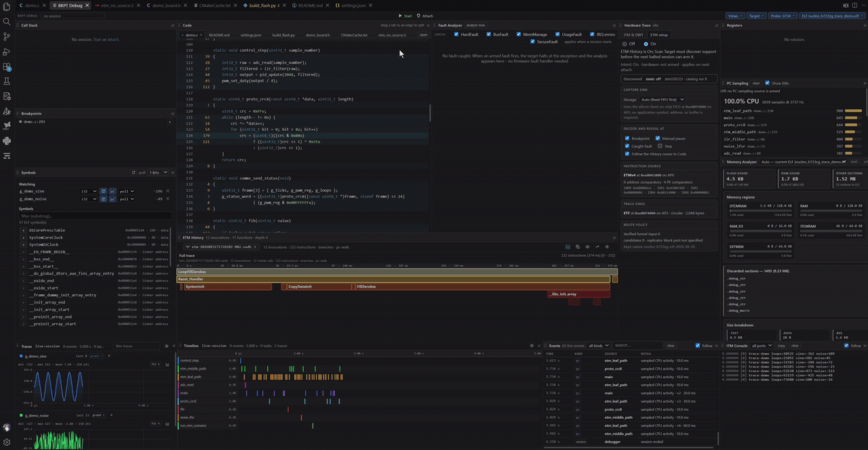Open the Probe dropdown
The image size is (868, 450).
(783, 16)
